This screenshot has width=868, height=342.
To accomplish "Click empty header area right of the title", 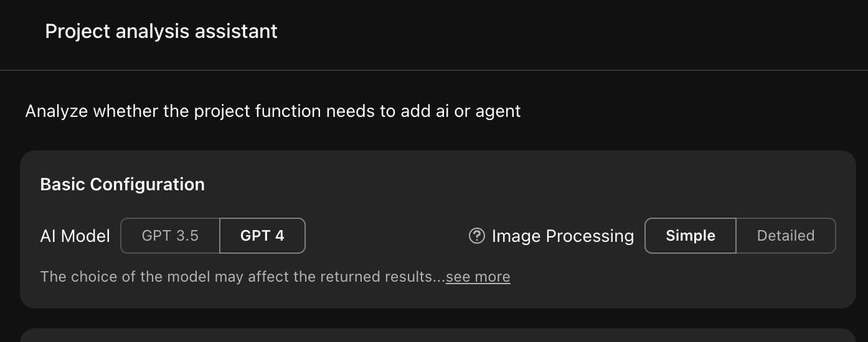I will coord(560,31).
